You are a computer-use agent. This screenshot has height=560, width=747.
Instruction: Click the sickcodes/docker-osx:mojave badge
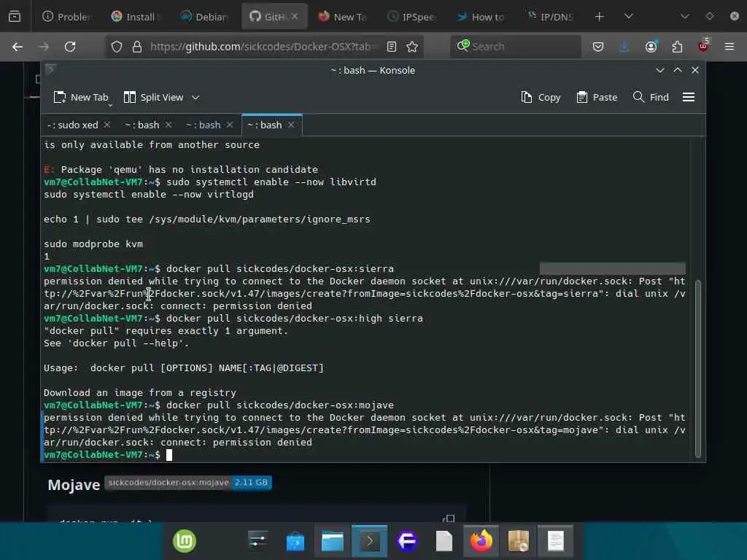tap(188, 483)
